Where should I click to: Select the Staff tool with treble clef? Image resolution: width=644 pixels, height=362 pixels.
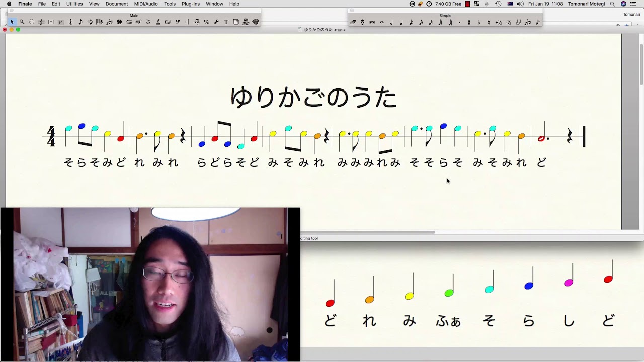42,22
